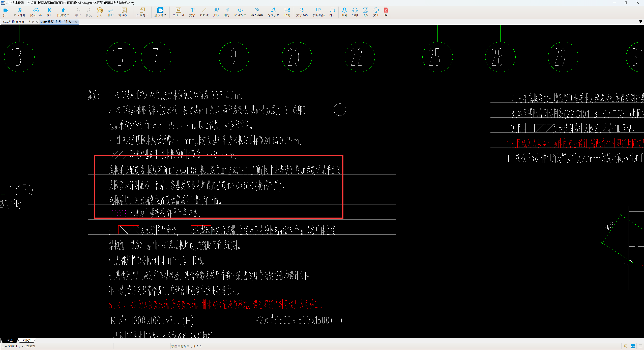644x350 pixels.
Task: Change the 风格 style theme
Action: coord(366,12)
